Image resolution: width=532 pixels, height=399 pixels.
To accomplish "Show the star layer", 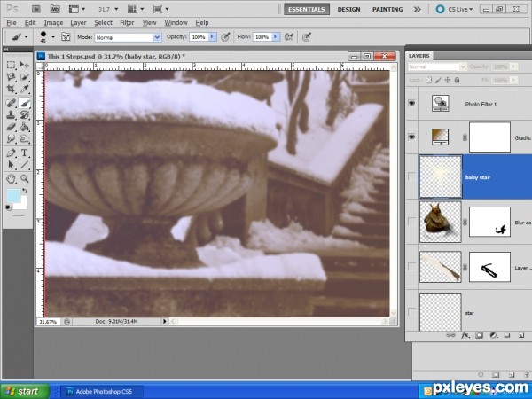I will 412,311.
